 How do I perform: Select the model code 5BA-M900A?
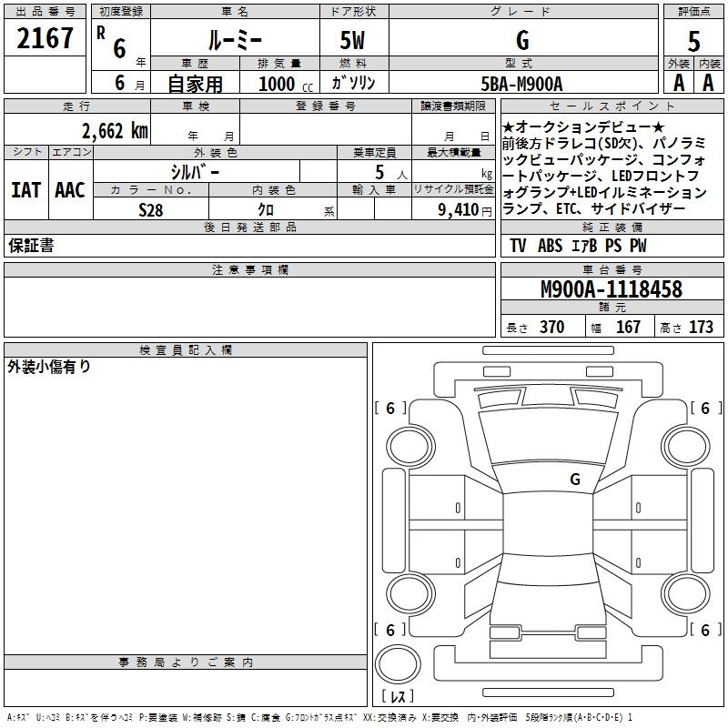(521, 84)
